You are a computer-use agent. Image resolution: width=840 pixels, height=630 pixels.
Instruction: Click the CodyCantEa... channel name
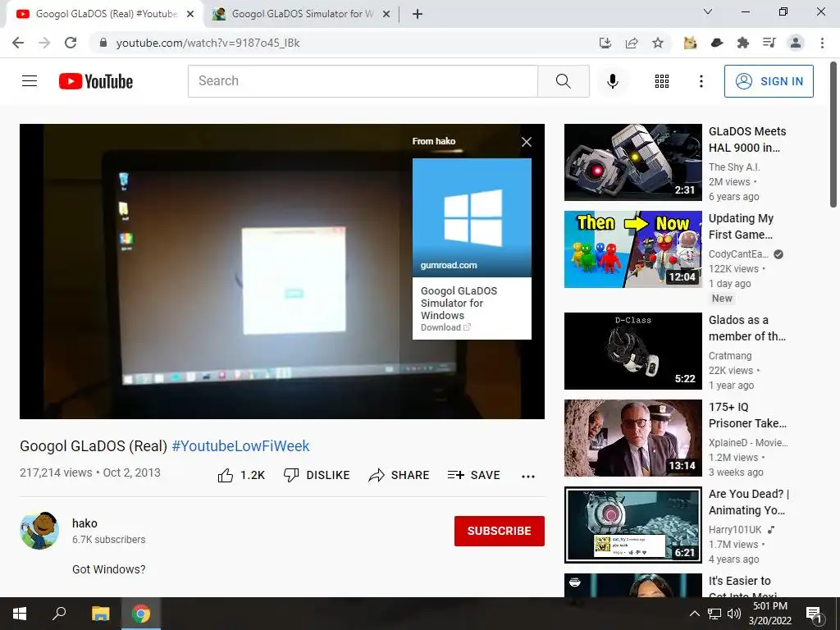click(x=739, y=254)
